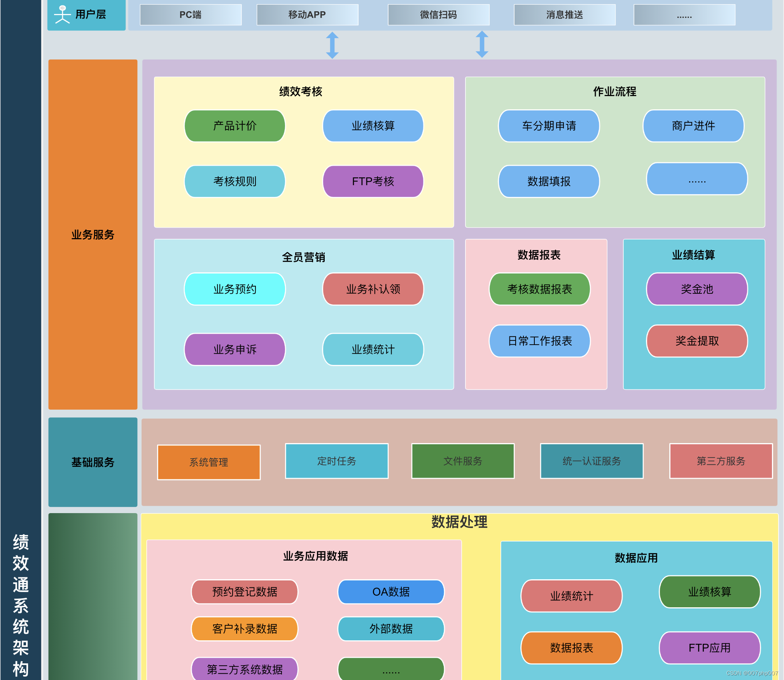Click the green 考核数据报表 pill
The height and width of the screenshot is (680, 784).
coord(540,289)
